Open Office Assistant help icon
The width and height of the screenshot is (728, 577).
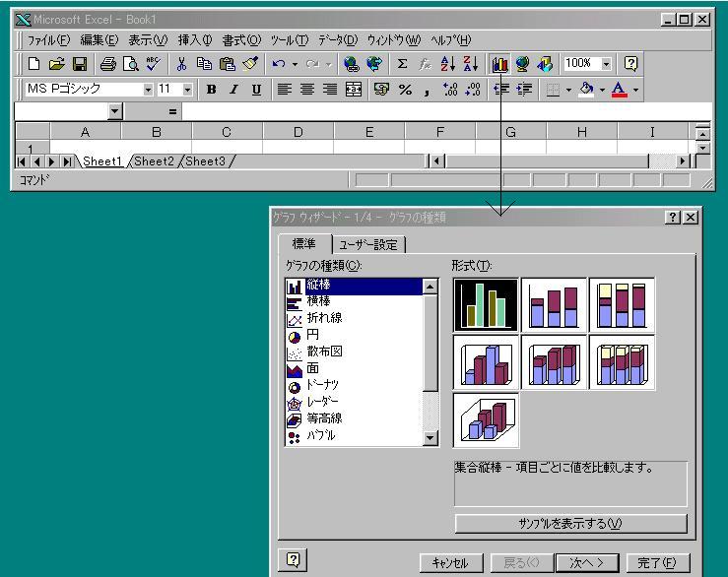point(630,64)
